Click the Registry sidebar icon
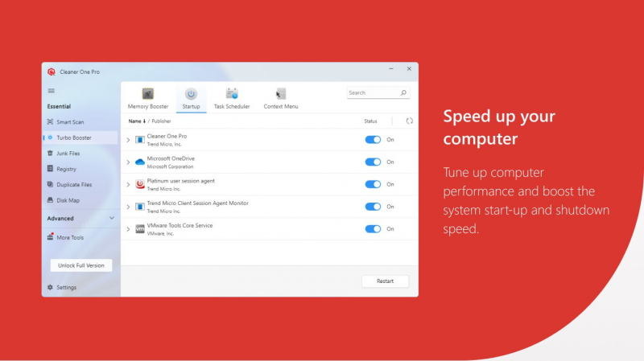644x361 pixels. [x=50, y=169]
